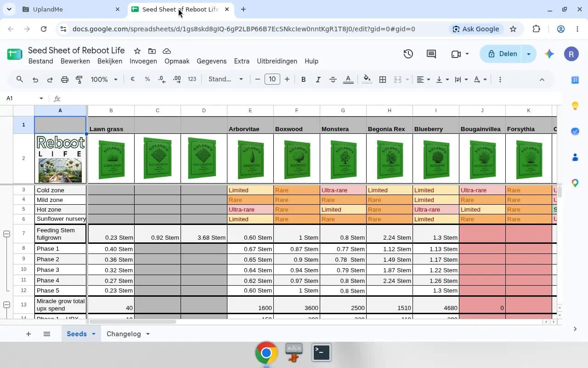Open the Bestand menu
Screen dimensions: 588x368
point(40,61)
